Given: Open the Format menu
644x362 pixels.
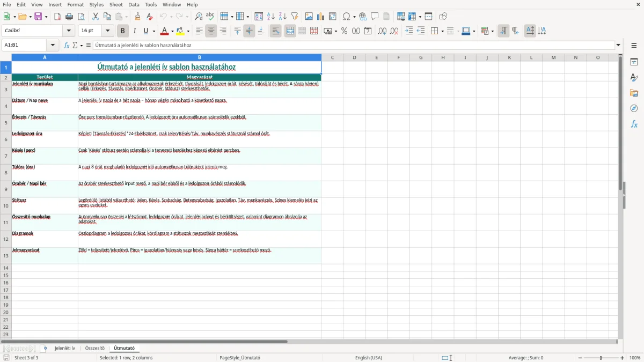Looking at the screenshot, I should coord(75,4).
